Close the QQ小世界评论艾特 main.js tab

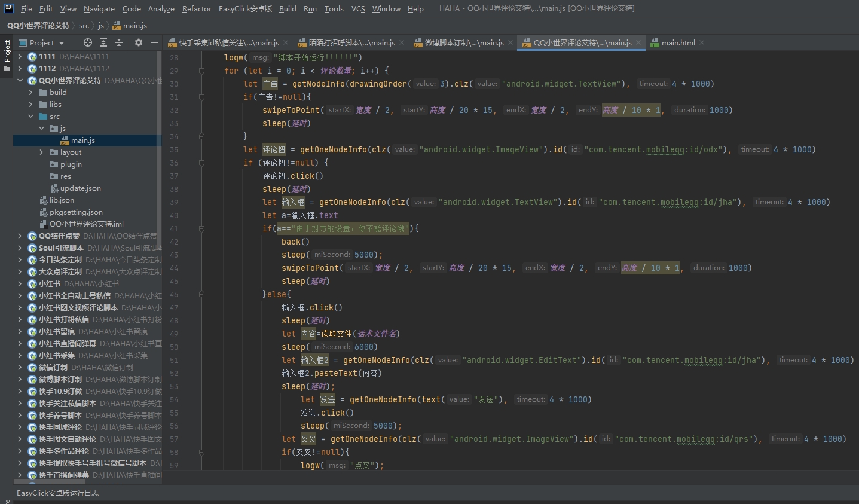638,42
